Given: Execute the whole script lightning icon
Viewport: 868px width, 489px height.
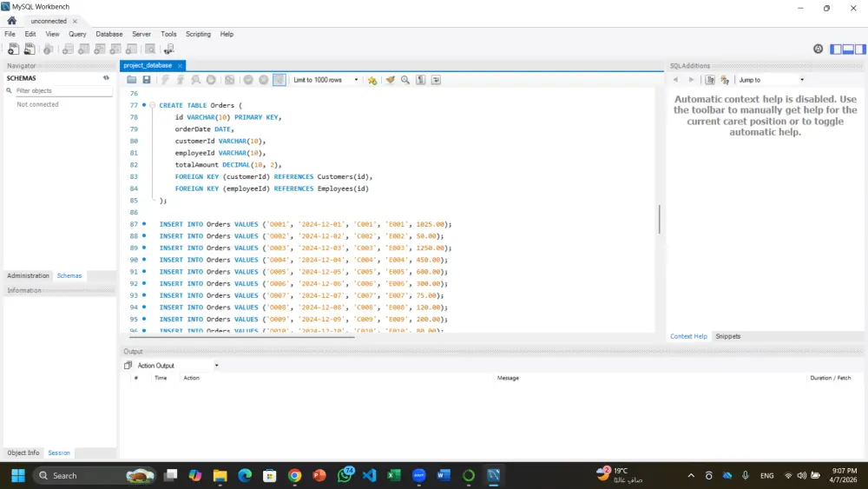Looking at the screenshot, I should point(165,80).
